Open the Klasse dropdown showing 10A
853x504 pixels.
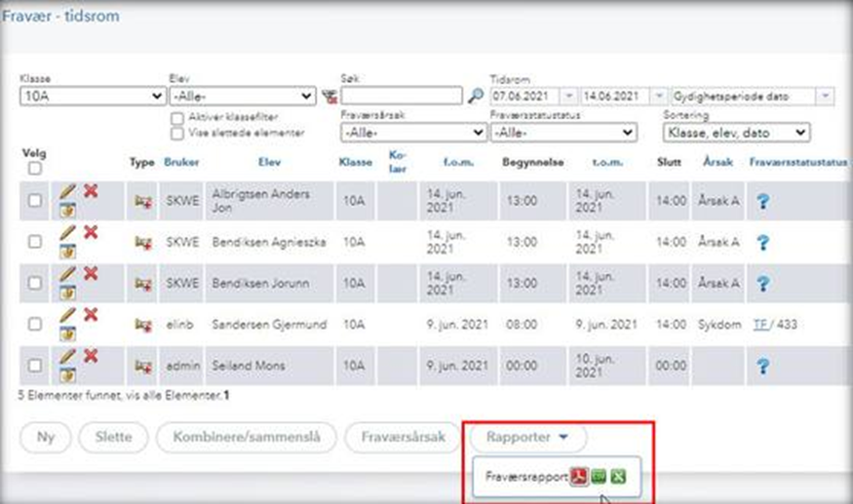93,97
